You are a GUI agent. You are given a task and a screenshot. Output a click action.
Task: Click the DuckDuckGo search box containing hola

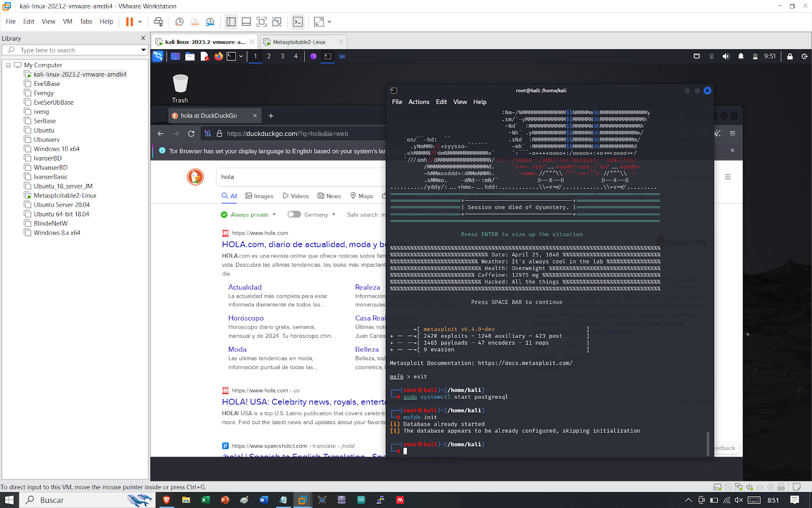point(301,177)
